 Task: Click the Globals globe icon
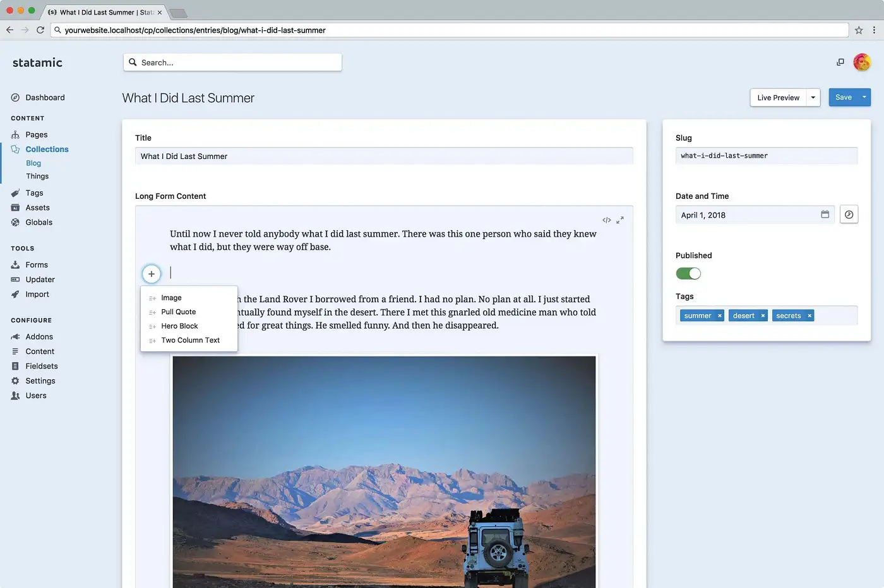(x=15, y=223)
